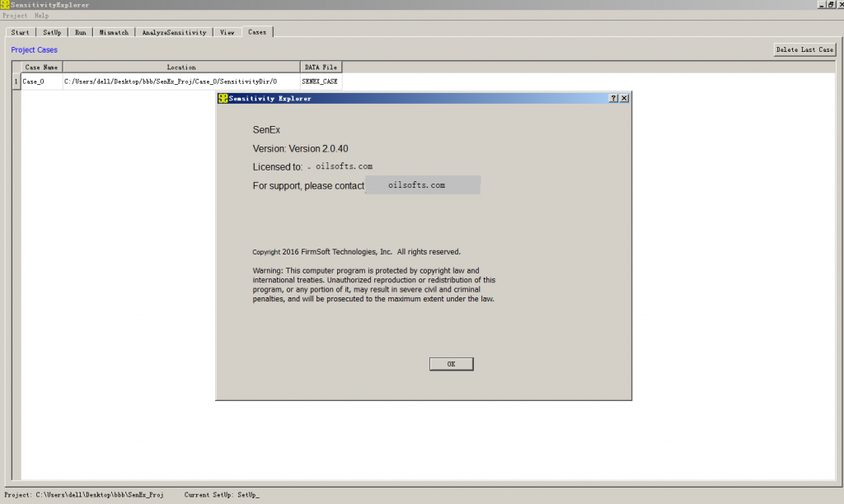
Task: Restore the main window size
Action: click(x=831, y=4)
